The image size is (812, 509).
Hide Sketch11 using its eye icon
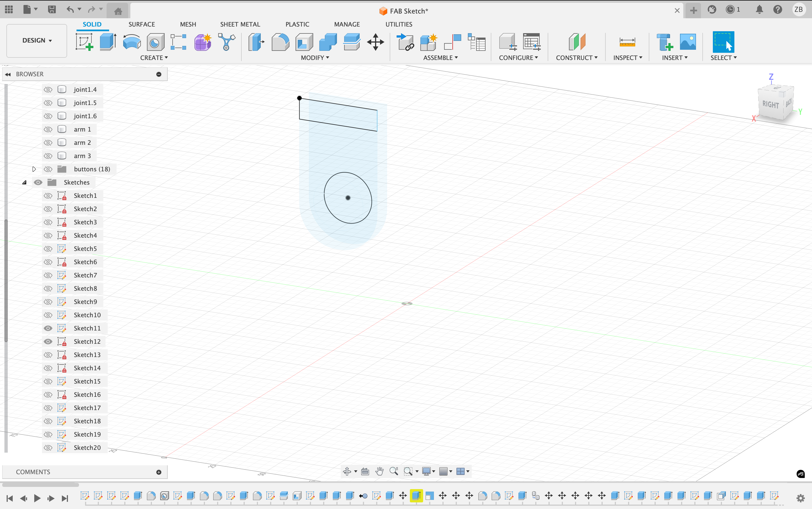tap(48, 328)
